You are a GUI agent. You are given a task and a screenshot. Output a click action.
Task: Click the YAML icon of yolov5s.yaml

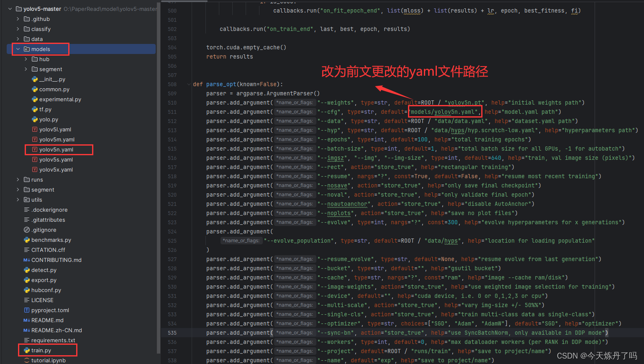[x=35, y=159]
